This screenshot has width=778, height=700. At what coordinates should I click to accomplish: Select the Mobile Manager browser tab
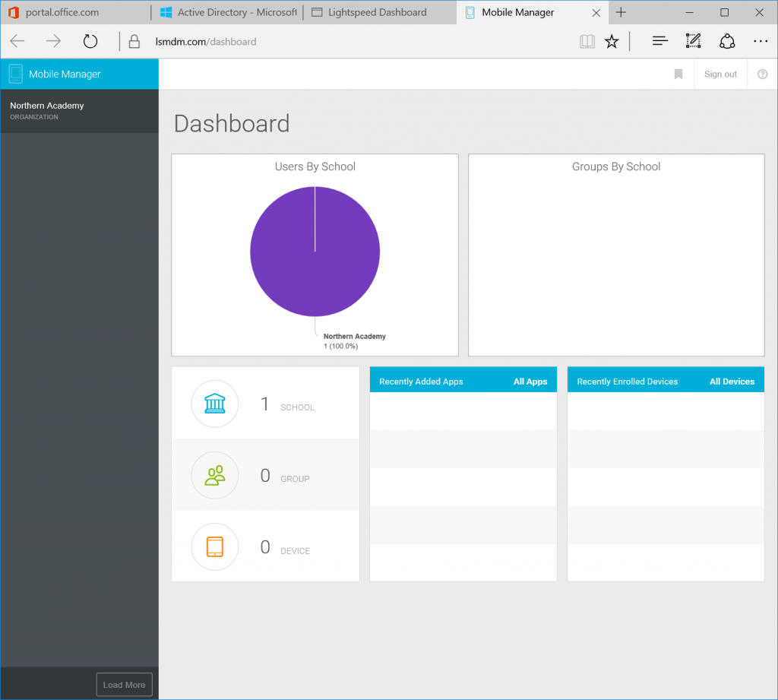(531, 12)
